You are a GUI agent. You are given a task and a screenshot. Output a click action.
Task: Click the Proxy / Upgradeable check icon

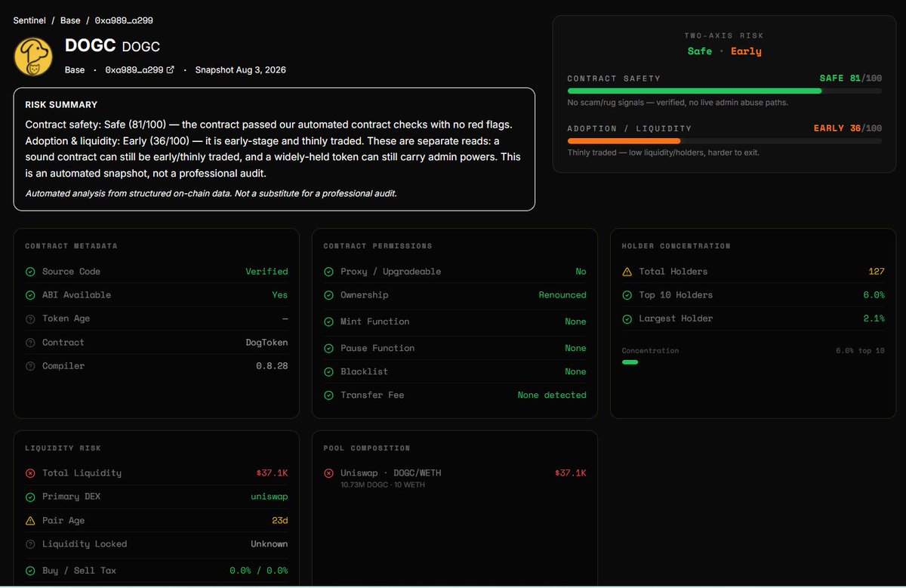click(x=328, y=272)
